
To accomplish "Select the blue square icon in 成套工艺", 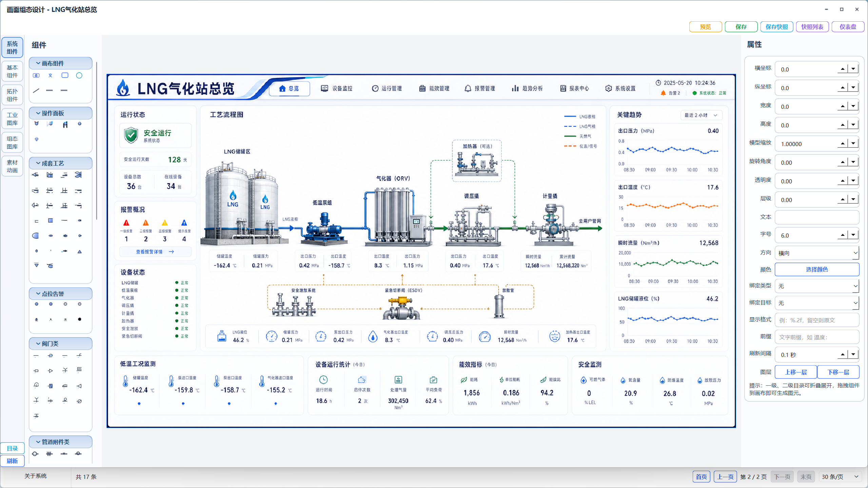I will tap(51, 221).
